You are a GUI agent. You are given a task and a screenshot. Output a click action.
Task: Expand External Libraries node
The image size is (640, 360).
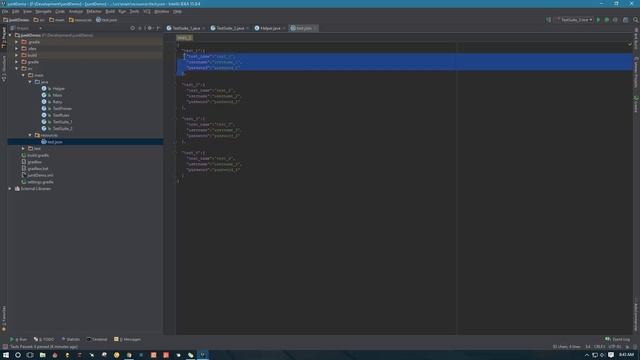10,189
